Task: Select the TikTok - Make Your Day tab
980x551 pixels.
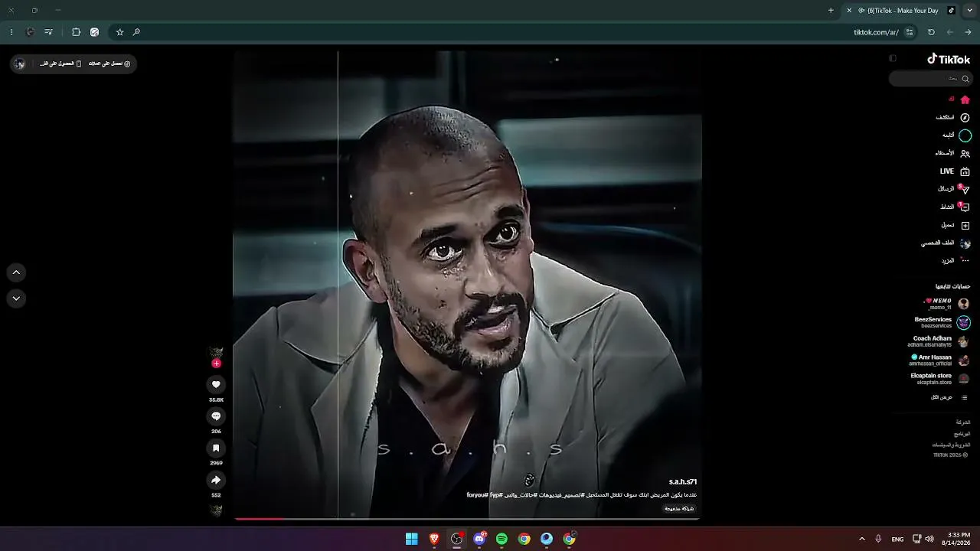Action: pyautogui.click(x=900, y=11)
